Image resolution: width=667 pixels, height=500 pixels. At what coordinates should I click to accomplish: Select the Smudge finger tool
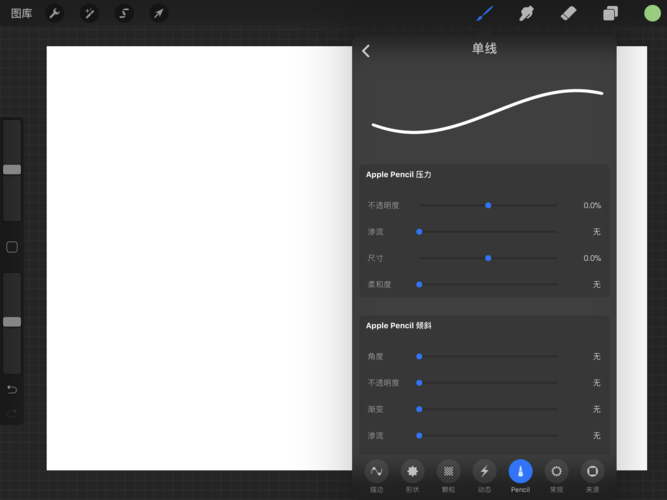pos(526,14)
